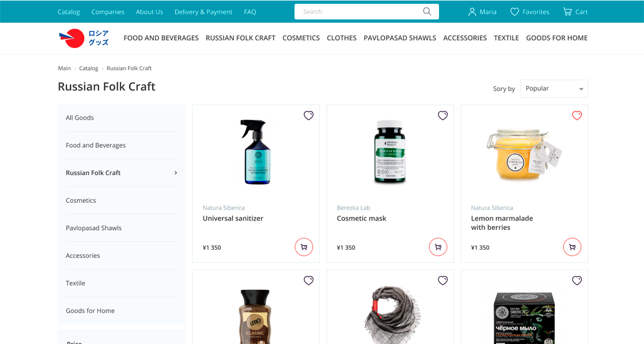Open the Cart icon in header
This screenshot has height=344, width=644.
coord(567,12)
